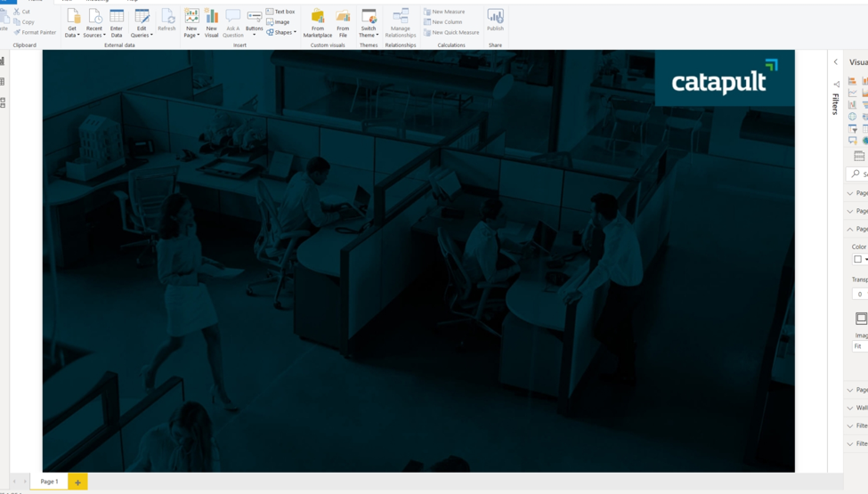The image size is (868, 494).
Task: Open the New Page dropdown arrow
Action: [x=198, y=36]
